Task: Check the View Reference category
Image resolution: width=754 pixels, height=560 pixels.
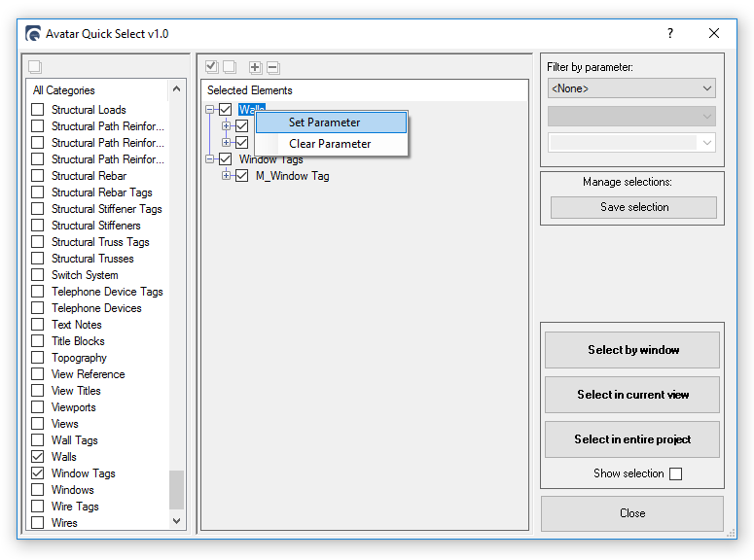Action: (x=38, y=374)
